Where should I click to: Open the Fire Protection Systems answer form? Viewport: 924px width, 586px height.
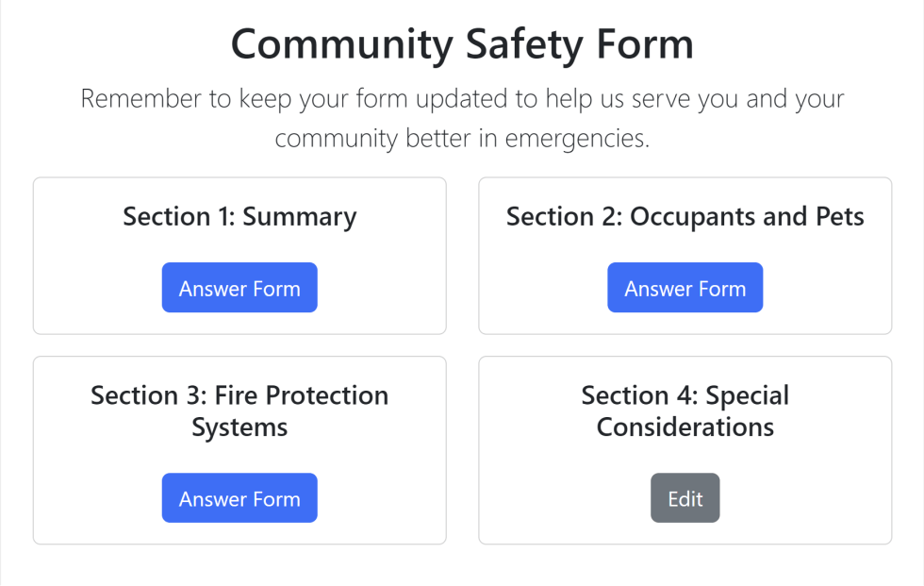[x=239, y=497]
